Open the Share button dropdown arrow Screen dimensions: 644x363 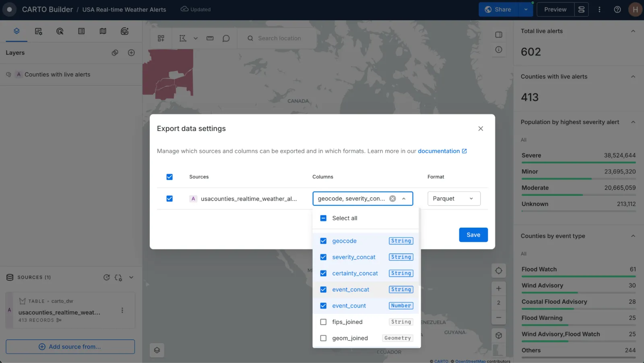526,9
